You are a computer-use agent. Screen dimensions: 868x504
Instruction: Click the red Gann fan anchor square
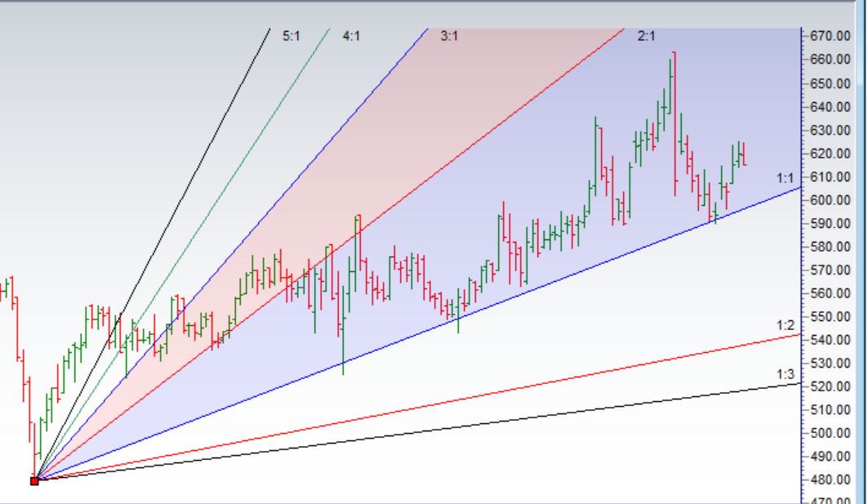(x=34, y=481)
